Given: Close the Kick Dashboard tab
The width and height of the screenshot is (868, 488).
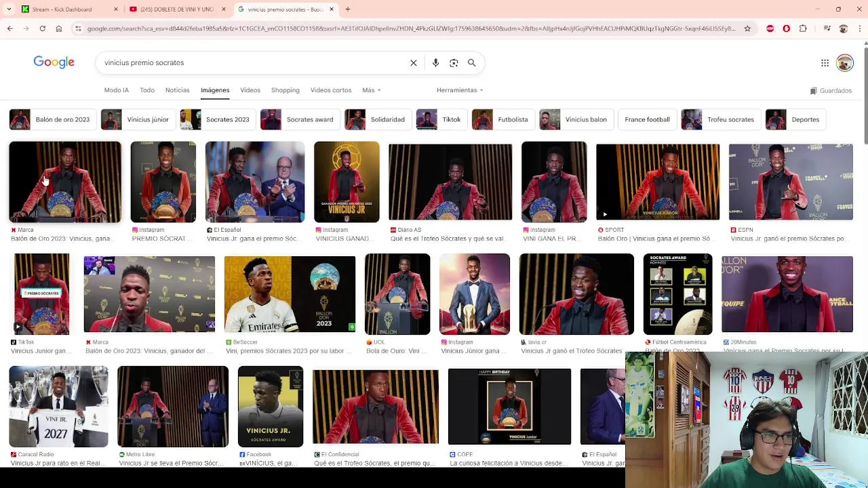Looking at the screenshot, I should coord(115,9).
